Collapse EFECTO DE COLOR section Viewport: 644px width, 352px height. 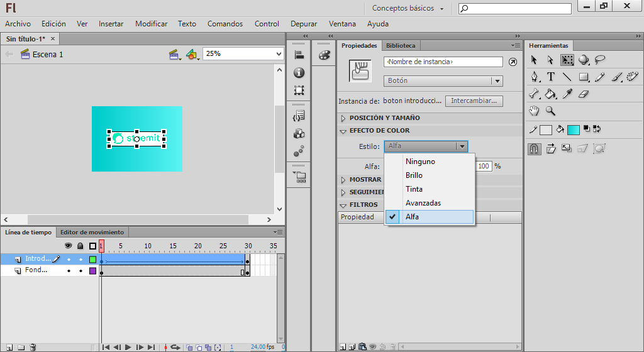[x=343, y=131]
